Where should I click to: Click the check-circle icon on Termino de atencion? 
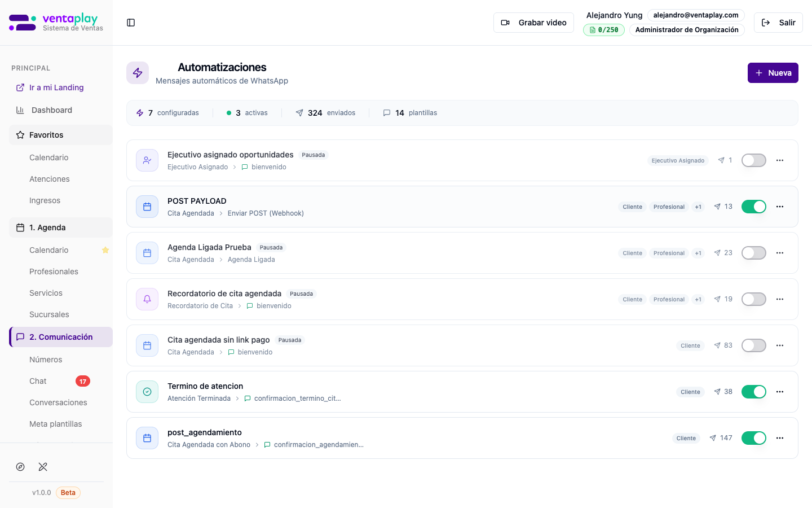[x=147, y=392]
